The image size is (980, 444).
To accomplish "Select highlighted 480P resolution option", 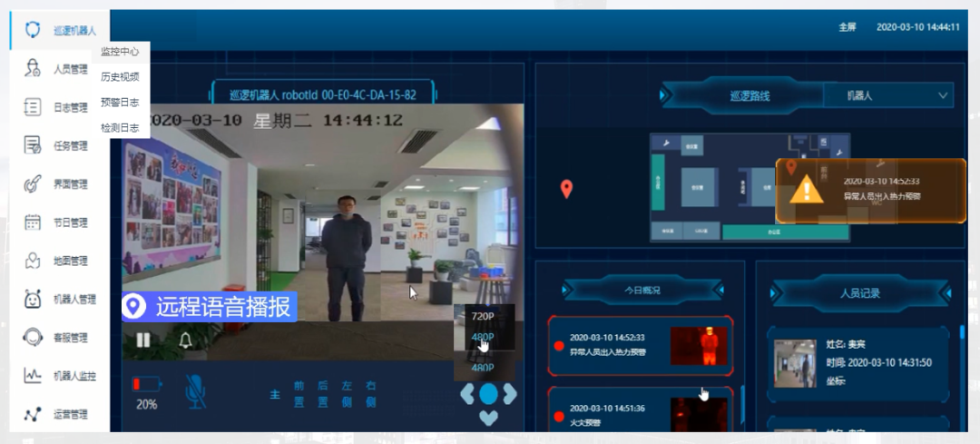I will pyautogui.click(x=483, y=338).
